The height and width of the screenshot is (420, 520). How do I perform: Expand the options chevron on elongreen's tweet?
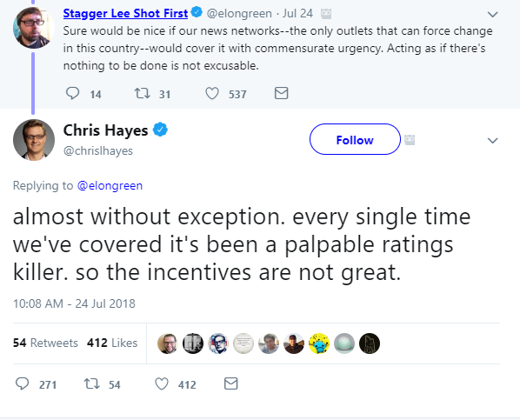[x=492, y=14]
